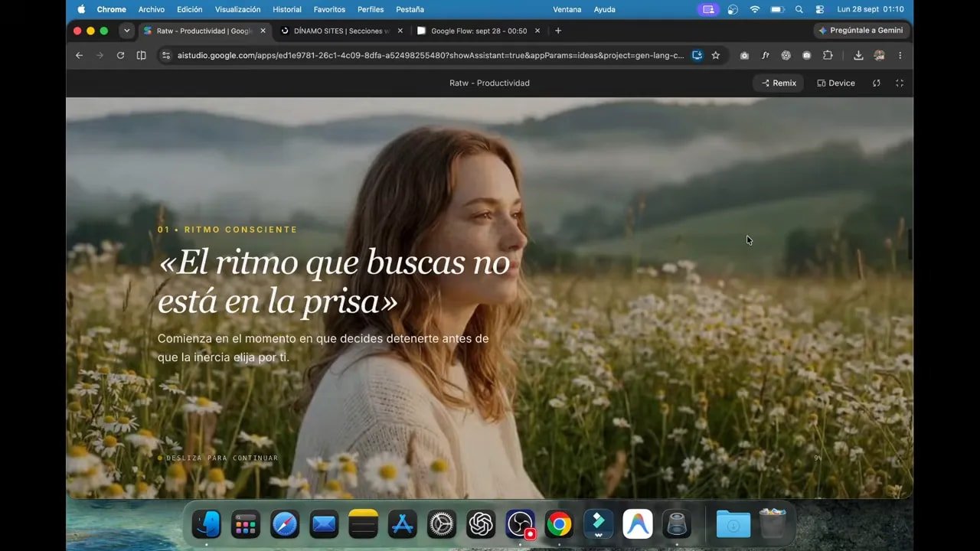Open ChatGPT app from the dock
Viewport: 980px width, 551px height.
pos(481,524)
